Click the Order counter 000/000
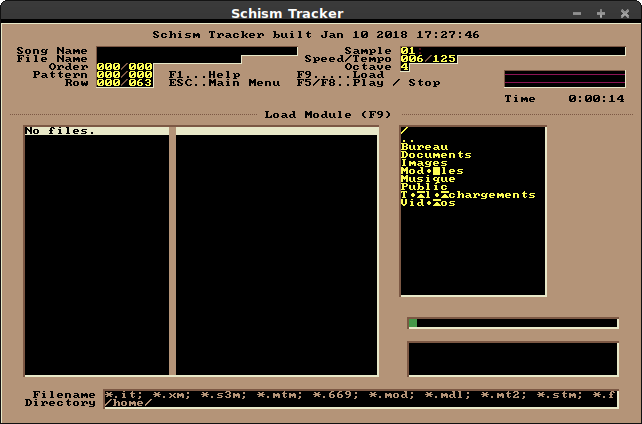 pyautogui.click(x=124, y=67)
